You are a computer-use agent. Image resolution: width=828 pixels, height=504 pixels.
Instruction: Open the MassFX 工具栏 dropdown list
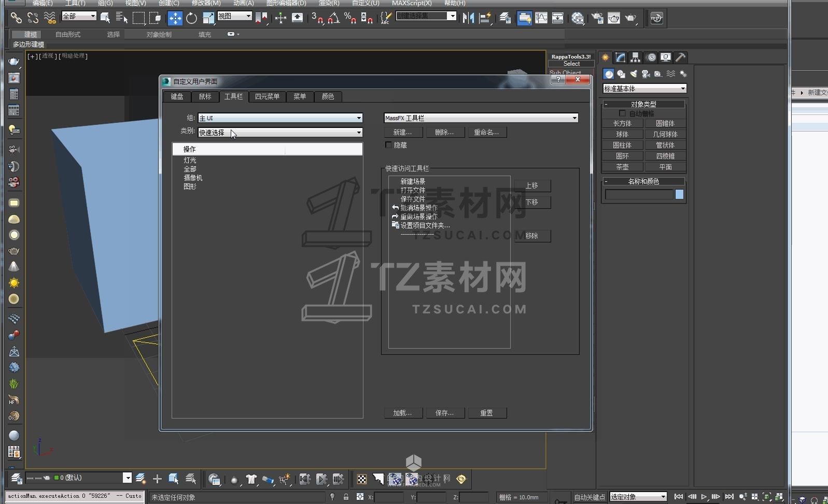(x=574, y=118)
